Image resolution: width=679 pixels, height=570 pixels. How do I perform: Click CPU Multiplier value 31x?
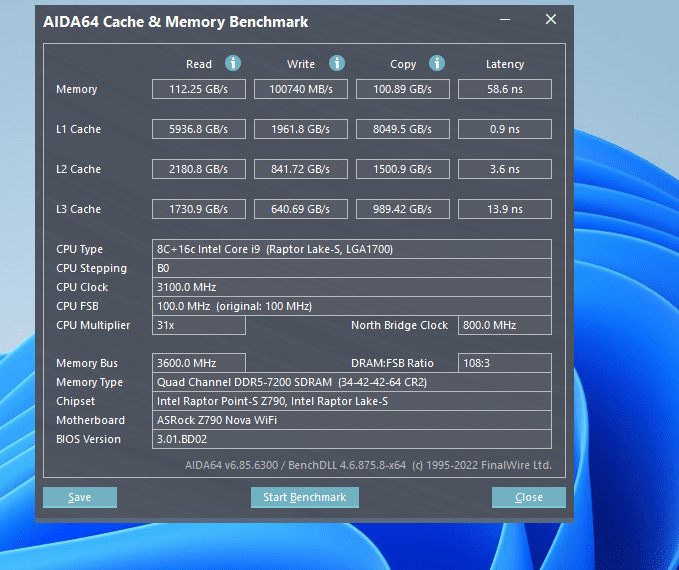199,325
